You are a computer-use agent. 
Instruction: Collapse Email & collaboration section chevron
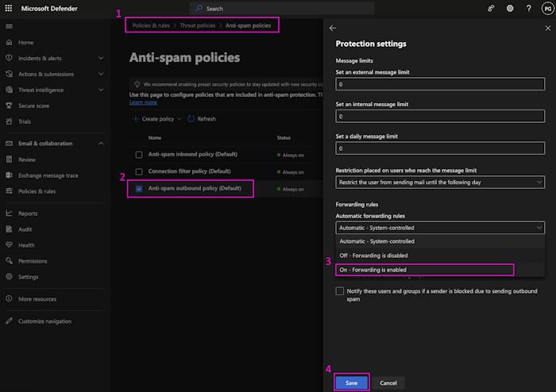tap(101, 144)
